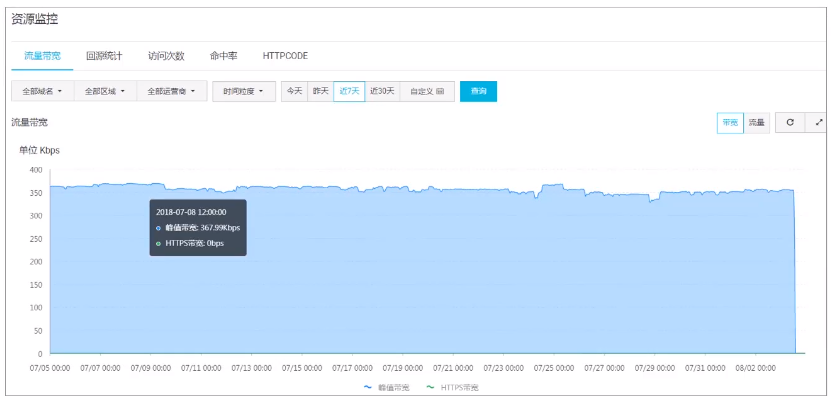The image size is (834, 401).
Task: Switch chart to 流量 view
Action: click(x=757, y=122)
